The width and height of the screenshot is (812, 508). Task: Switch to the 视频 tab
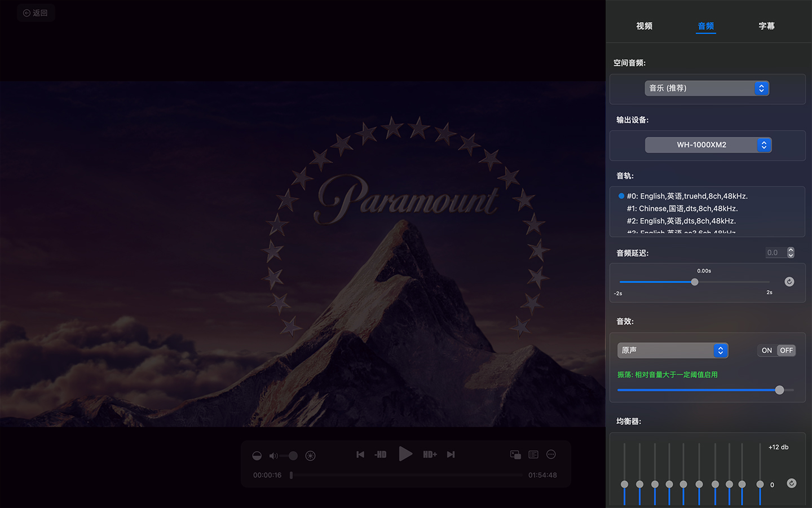coord(645,26)
